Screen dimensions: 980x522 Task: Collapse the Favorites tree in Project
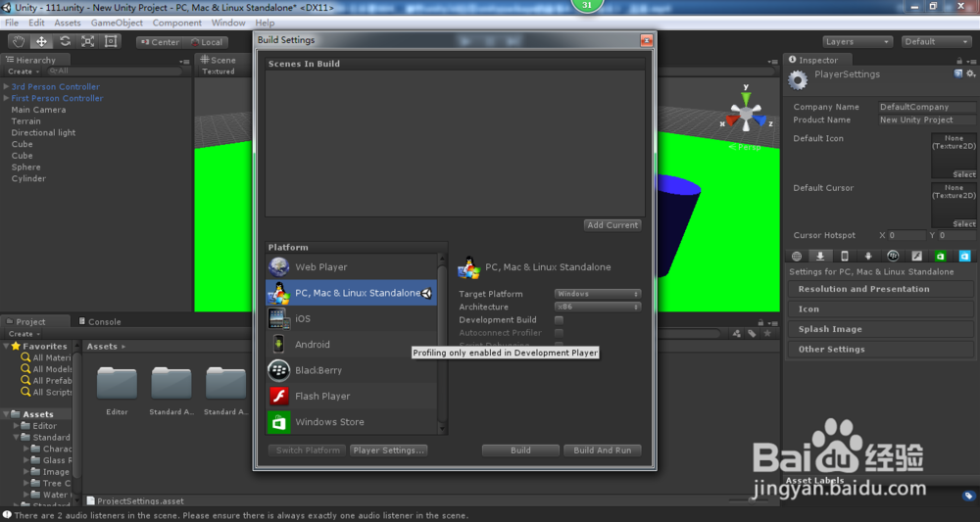click(6, 346)
